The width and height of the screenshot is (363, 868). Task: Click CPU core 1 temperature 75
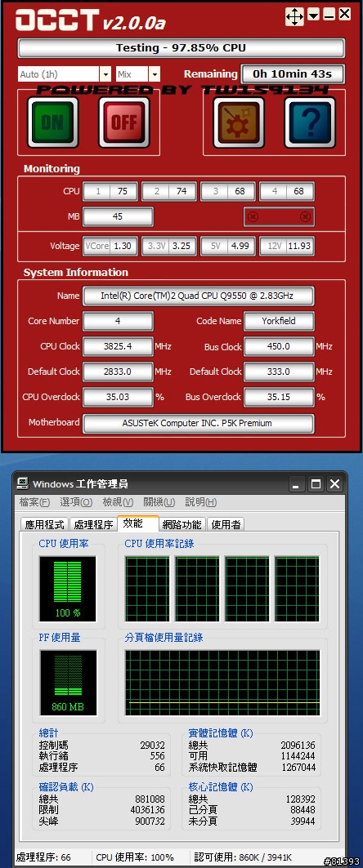[111, 192]
